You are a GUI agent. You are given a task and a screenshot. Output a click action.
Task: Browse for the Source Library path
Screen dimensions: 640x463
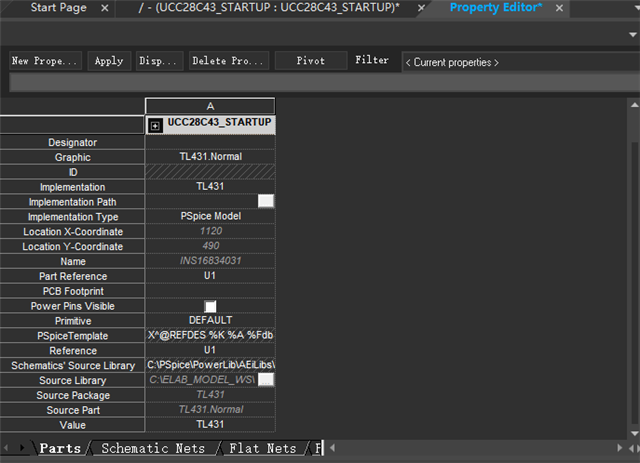coord(266,379)
